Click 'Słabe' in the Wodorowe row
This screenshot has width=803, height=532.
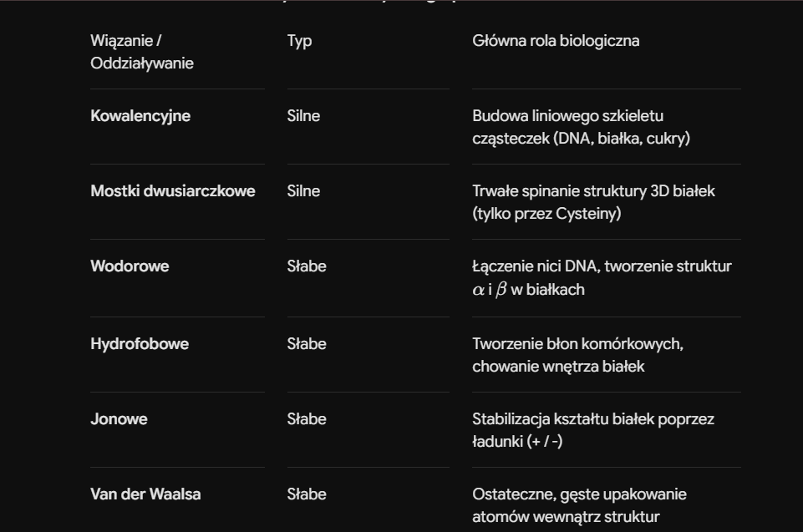(307, 266)
